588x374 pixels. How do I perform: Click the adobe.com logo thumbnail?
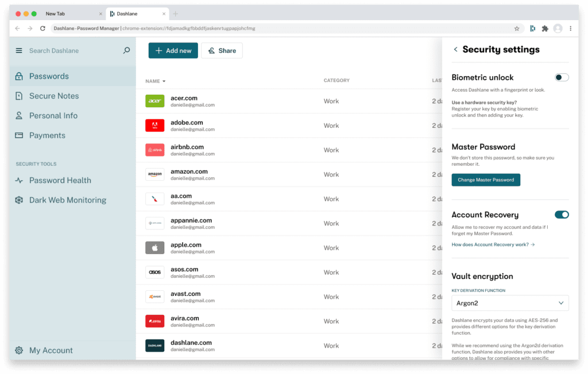[x=155, y=126]
